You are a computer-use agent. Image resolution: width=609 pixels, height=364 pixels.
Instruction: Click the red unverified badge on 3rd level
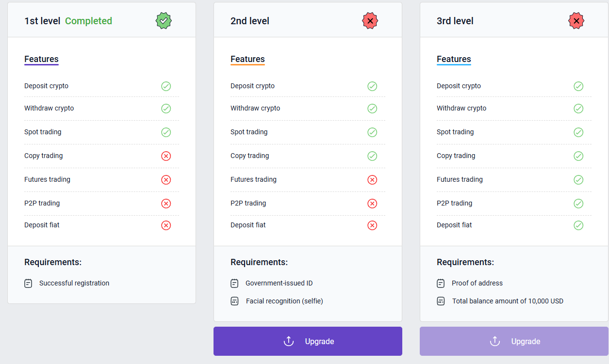(x=576, y=21)
